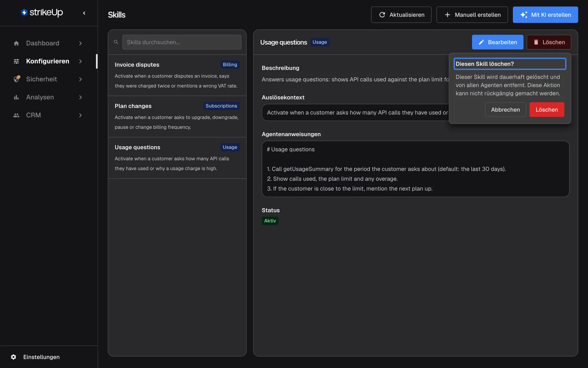Expand the Konfigurieren chevron

pos(80,61)
